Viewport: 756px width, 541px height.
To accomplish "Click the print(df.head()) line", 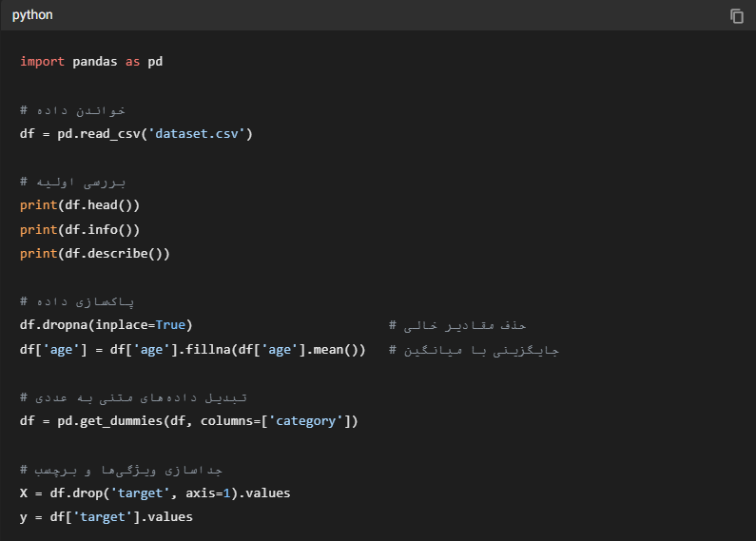I will point(80,205).
